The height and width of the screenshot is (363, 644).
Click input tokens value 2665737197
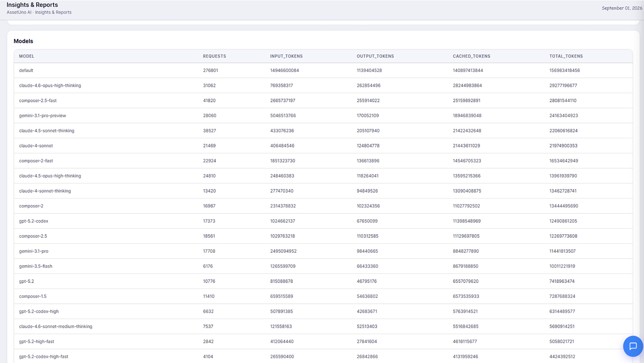(x=283, y=101)
